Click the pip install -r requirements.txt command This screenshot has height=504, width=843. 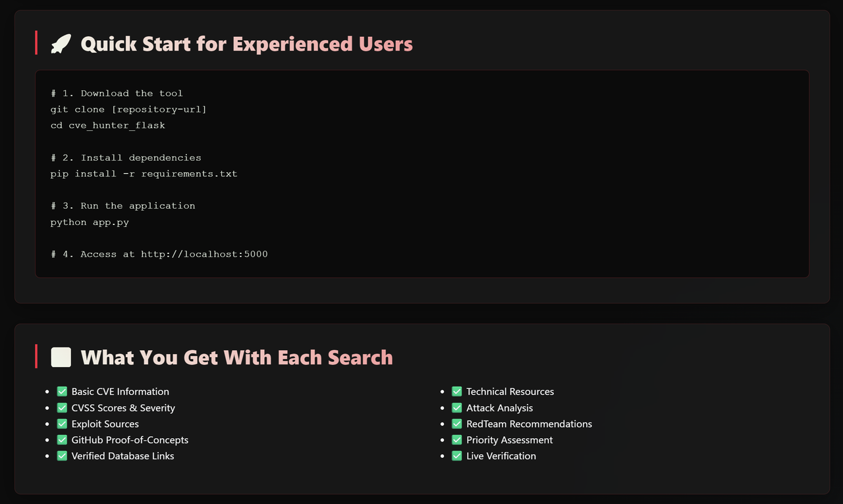[x=144, y=174]
